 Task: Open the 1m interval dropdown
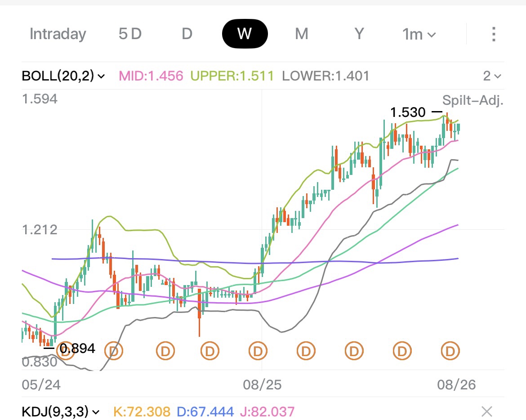[419, 34]
